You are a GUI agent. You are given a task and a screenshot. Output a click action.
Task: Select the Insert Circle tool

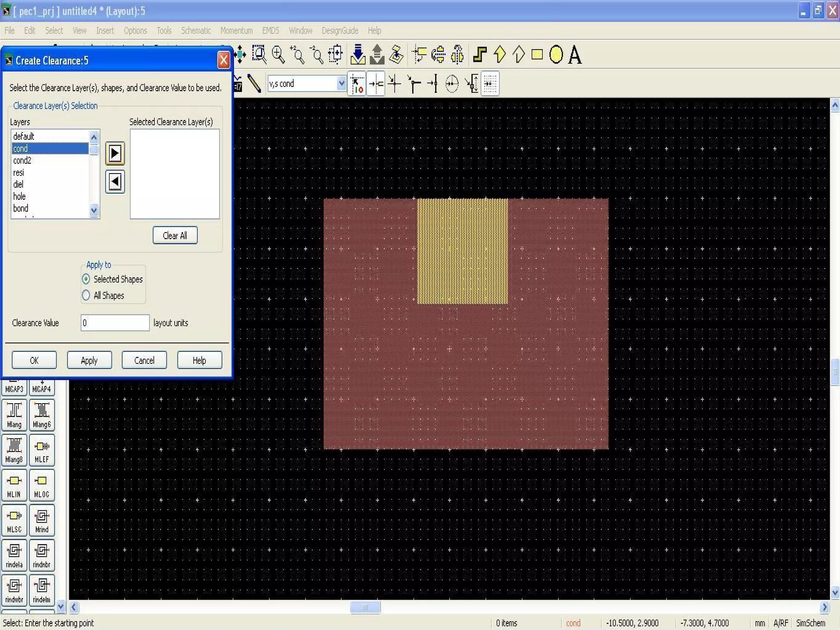click(556, 55)
